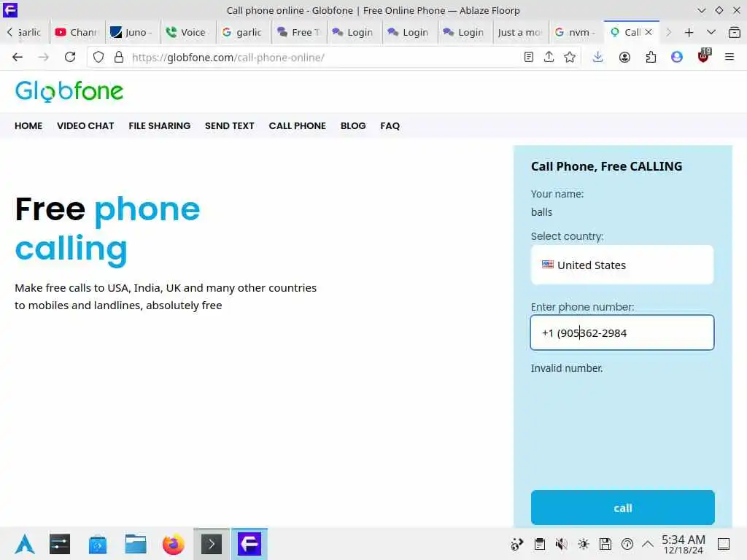Screen dimensions: 747x560
Task: Click the phone number input field
Action: coord(622,332)
